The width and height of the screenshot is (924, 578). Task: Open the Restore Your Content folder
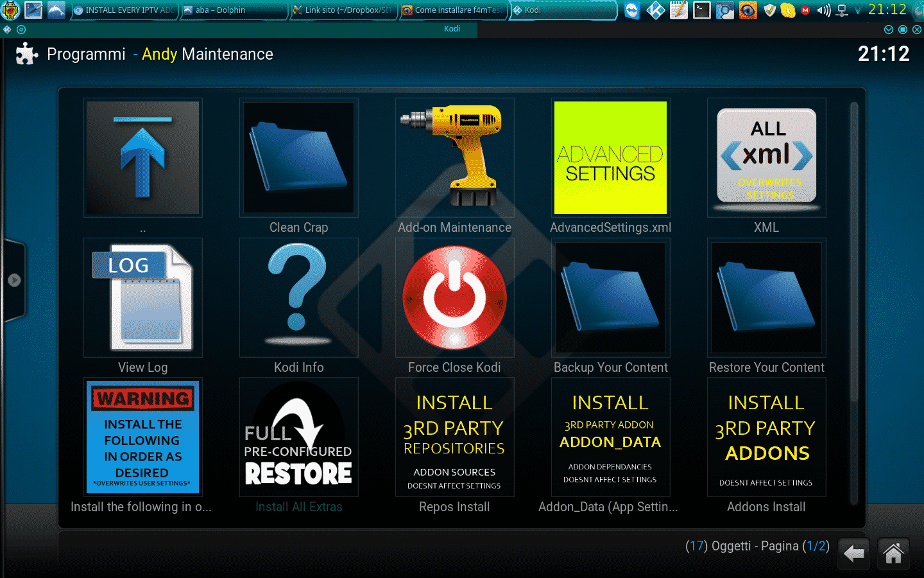point(767,297)
